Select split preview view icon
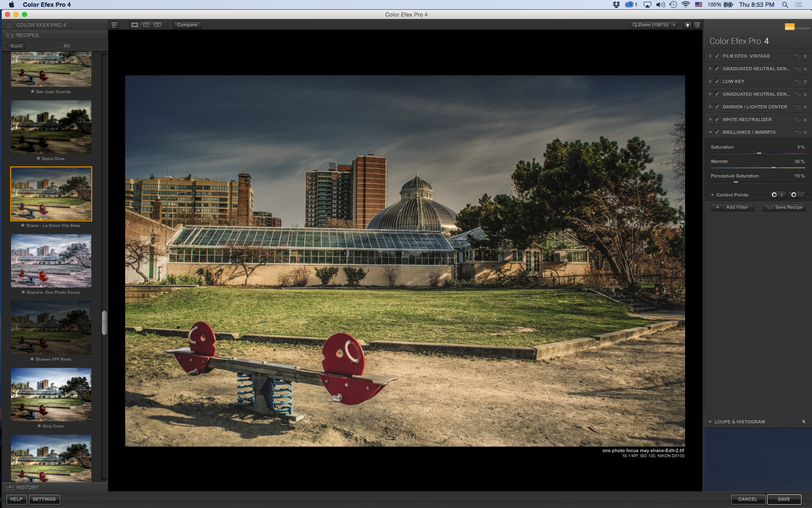812x508 pixels. (x=146, y=25)
